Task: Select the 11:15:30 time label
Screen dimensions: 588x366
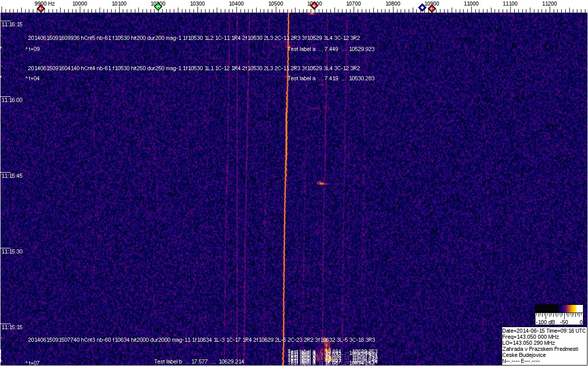Action: 12,251
